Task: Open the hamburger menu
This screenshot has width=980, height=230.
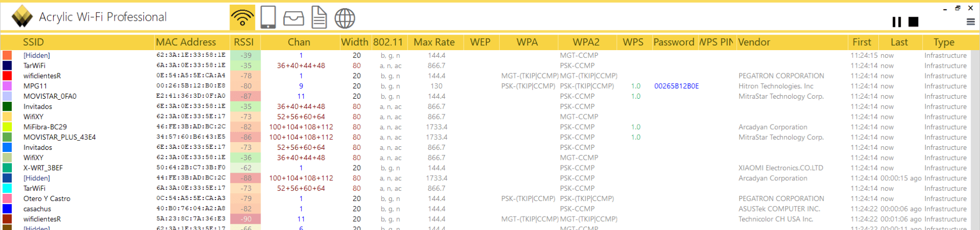Action: pos(970,22)
